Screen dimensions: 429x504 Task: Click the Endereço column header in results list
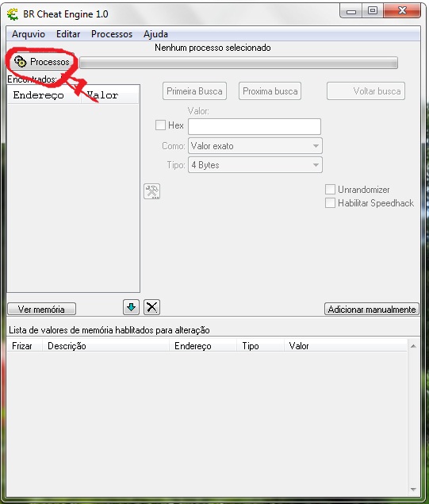click(44, 95)
